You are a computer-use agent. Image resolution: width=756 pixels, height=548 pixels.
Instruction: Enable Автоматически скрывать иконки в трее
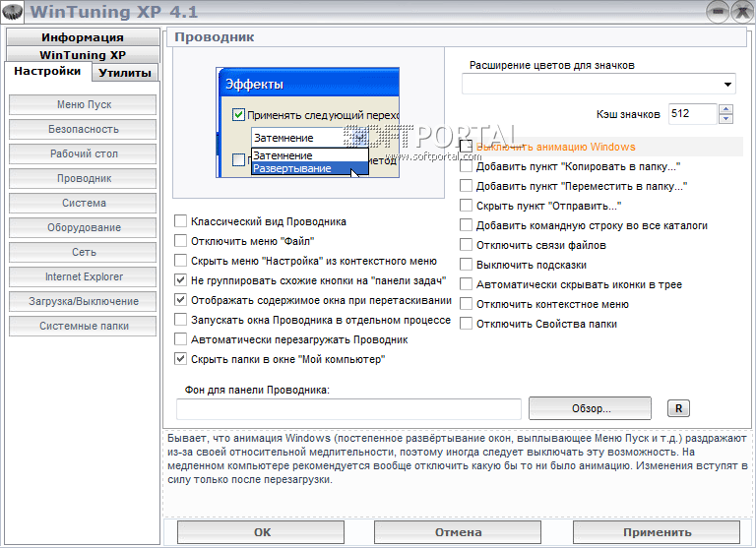point(466,285)
